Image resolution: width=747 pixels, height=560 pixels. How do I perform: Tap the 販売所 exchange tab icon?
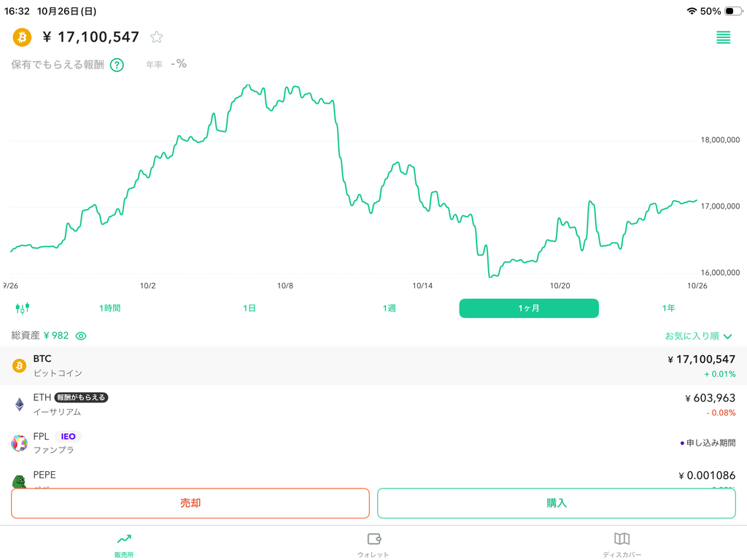pyautogui.click(x=124, y=540)
